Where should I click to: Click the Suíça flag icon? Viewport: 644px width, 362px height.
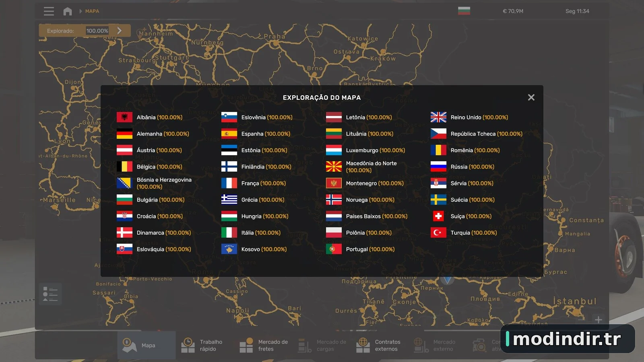pos(438,216)
